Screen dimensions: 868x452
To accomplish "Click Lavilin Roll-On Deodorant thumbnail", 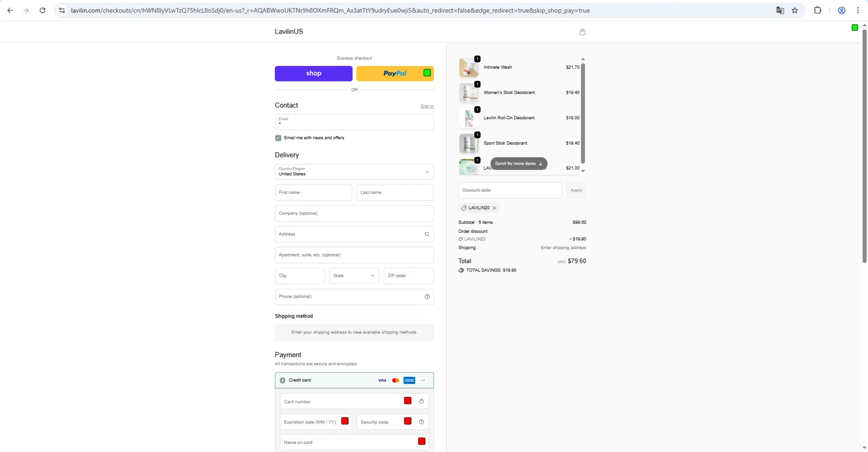I will tap(469, 119).
